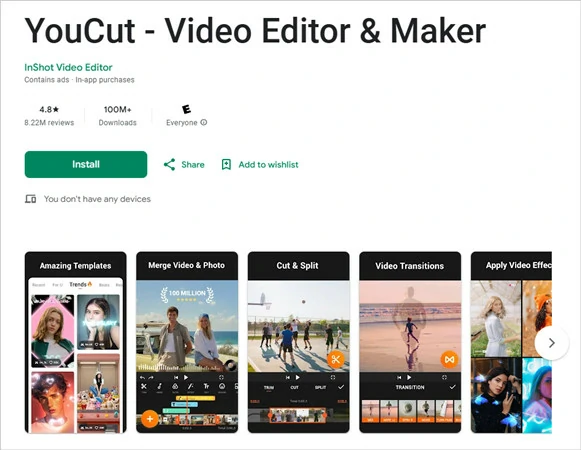Open the Amazing Templates screenshot
Image resolution: width=581 pixels, height=450 pixels.
coord(76,342)
